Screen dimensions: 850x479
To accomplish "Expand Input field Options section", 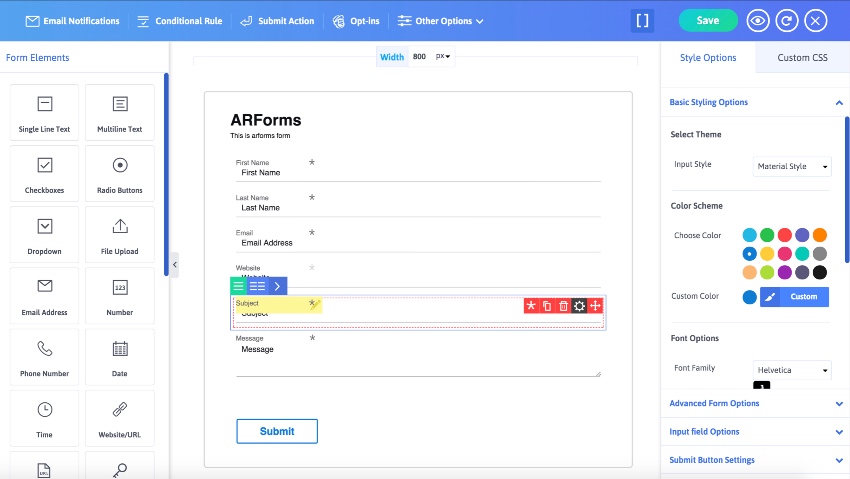I will [755, 432].
